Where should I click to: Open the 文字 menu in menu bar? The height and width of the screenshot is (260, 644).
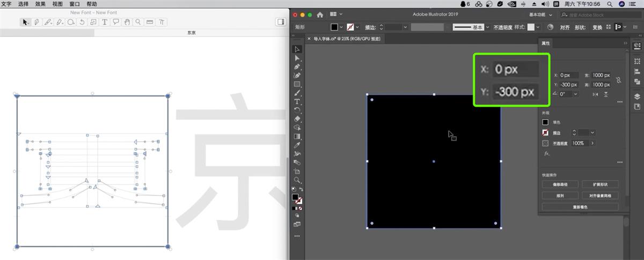pos(6,4)
